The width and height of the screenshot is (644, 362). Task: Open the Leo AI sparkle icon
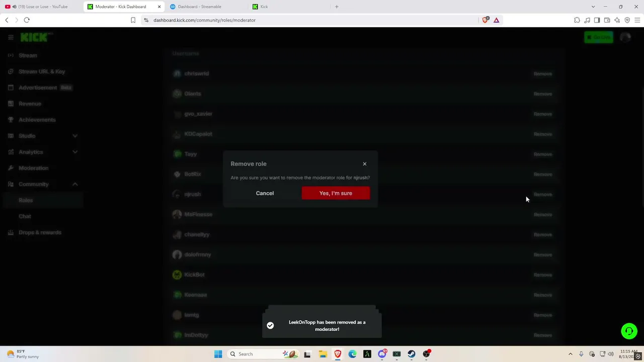click(617, 20)
